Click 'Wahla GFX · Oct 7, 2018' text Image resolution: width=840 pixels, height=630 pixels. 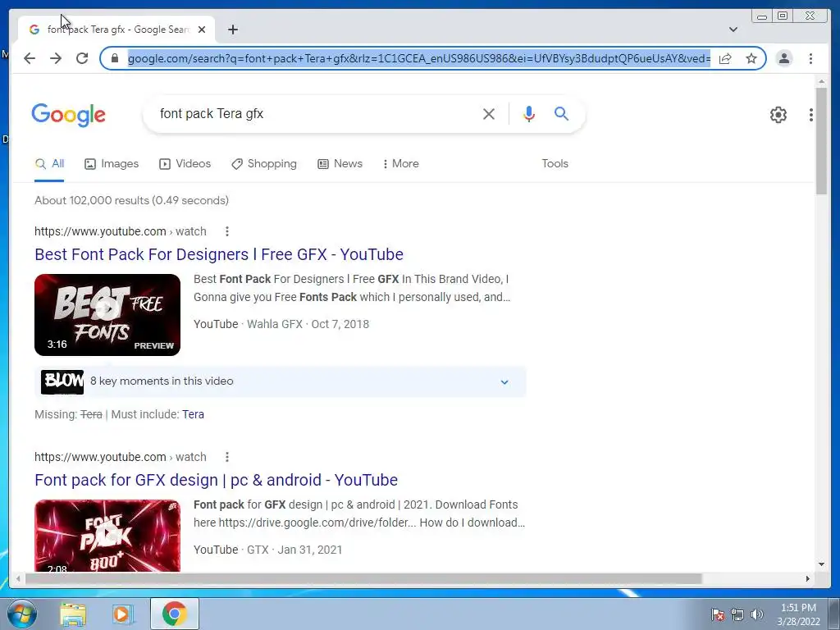click(x=308, y=324)
